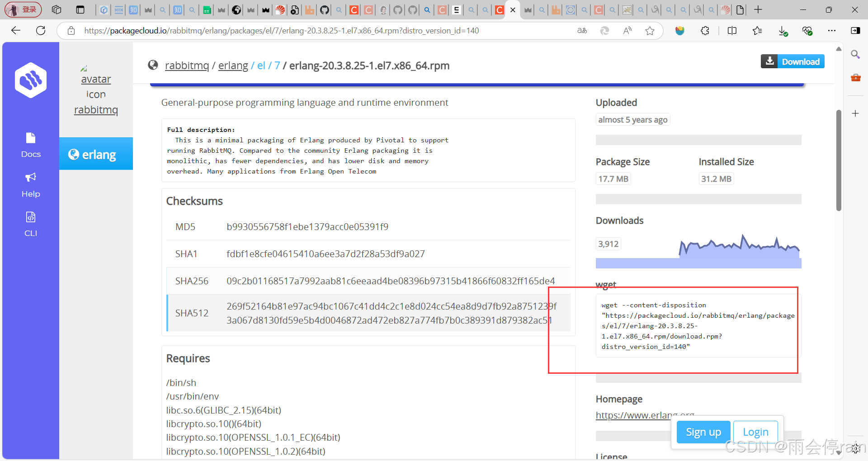Toggle the Edge sidebar panel button
Image resolution: width=868 pixels, height=461 pixels.
(855, 31)
